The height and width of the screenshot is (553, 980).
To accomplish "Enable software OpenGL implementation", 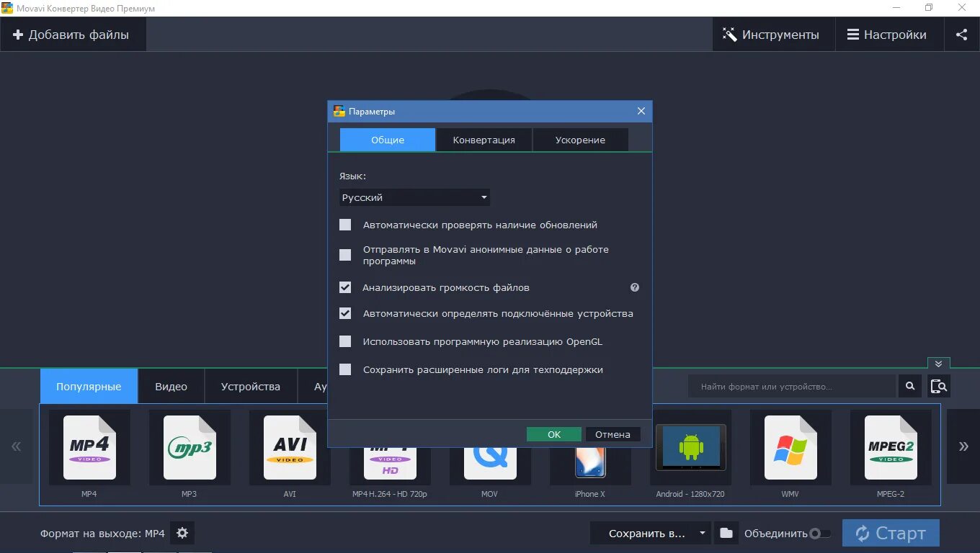I will pyautogui.click(x=345, y=341).
